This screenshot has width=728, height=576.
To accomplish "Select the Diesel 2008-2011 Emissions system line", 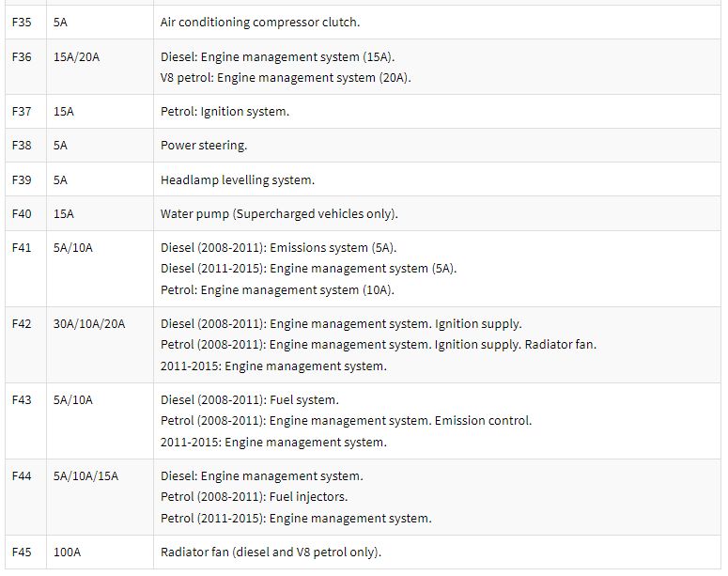I will click(278, 248).
